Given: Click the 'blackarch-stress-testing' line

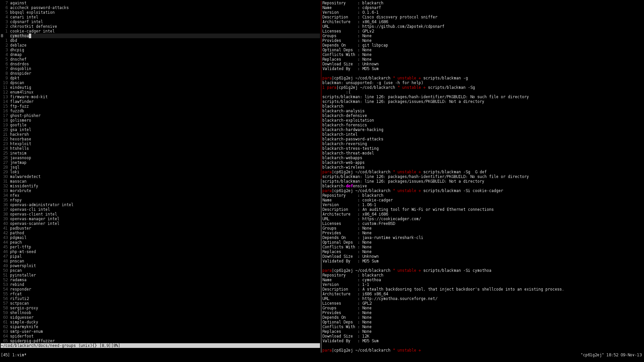Looking at the screenshot, I should point(351,148).
